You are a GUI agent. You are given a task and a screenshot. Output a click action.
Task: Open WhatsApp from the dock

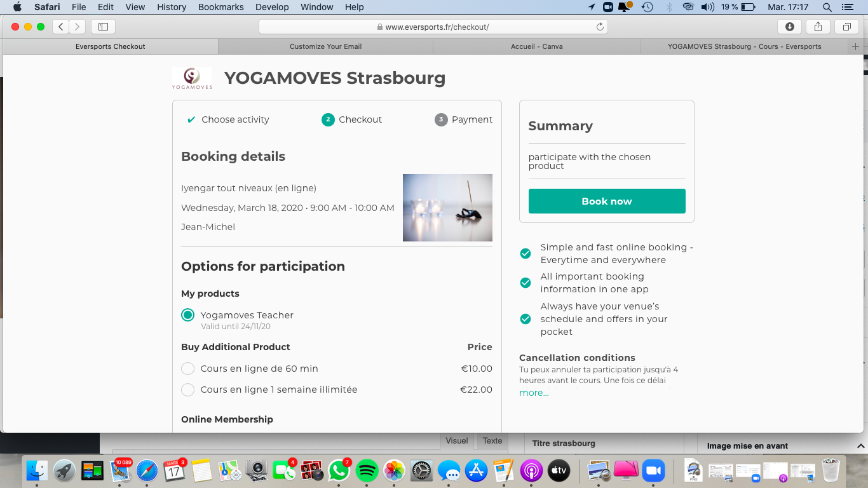pos(339,471)
